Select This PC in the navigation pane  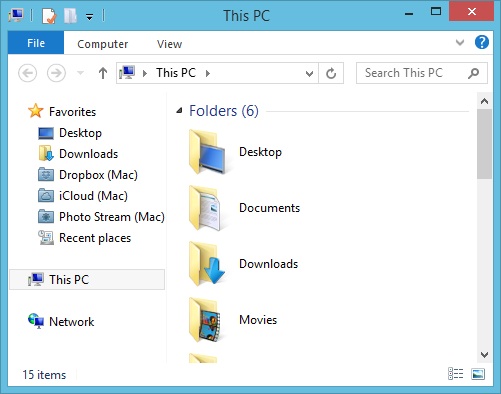click(87, 279)
